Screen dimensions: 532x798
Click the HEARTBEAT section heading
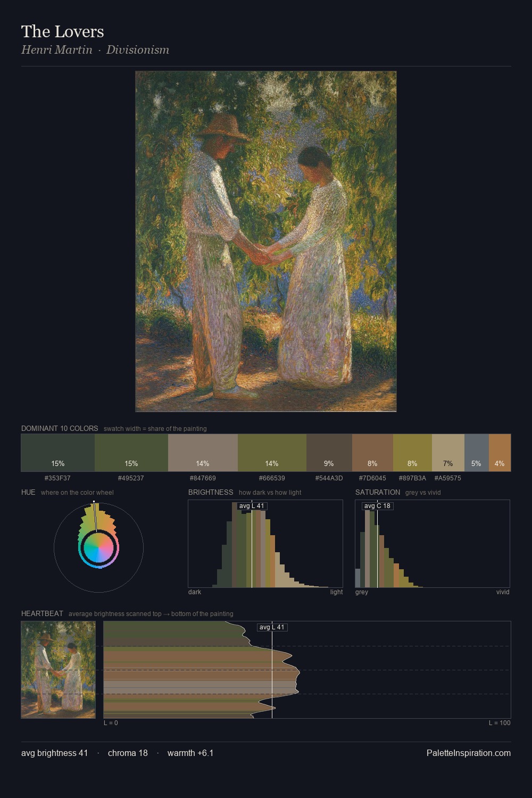pyautogui.click(x=42, y=613)
